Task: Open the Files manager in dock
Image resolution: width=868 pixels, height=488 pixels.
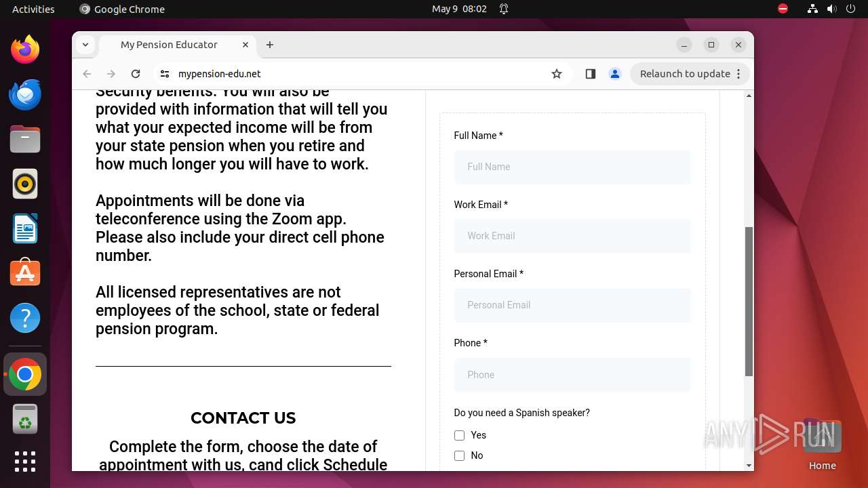Action: point(25,139)
